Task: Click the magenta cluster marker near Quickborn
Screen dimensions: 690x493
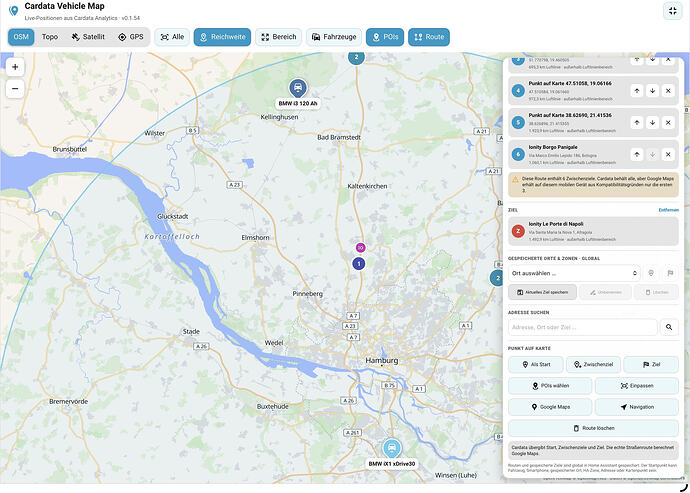Action: tap(360, 248)
